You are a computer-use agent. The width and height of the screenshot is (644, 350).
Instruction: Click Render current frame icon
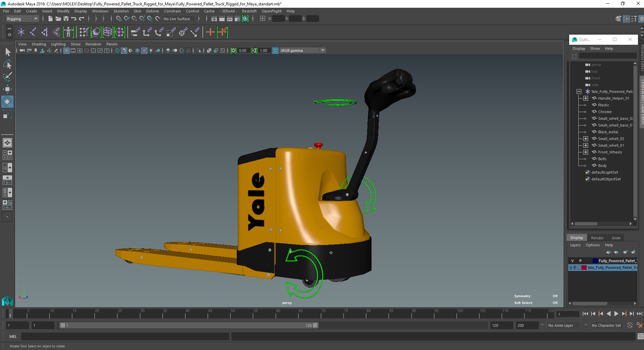pyautogui.click(x=222, y=19)
